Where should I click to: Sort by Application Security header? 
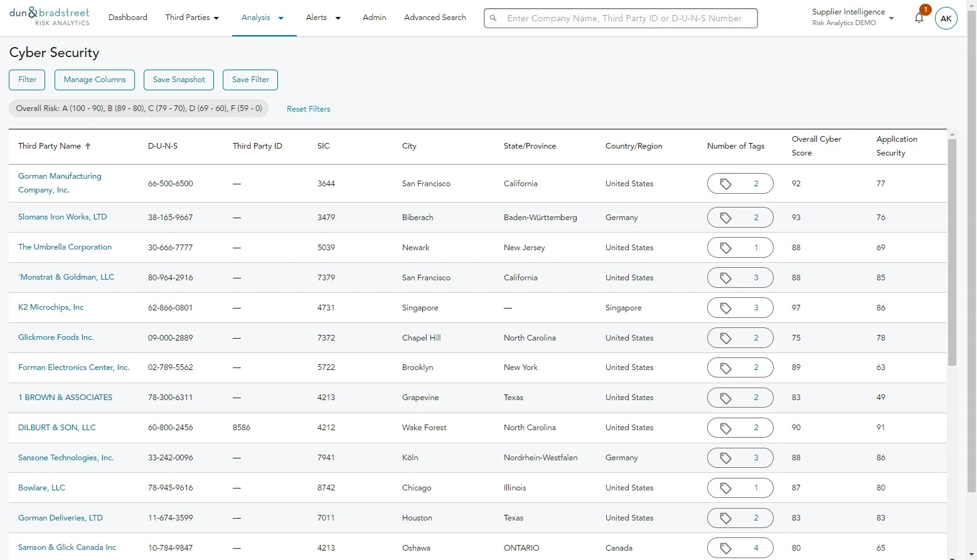point(897,146)
